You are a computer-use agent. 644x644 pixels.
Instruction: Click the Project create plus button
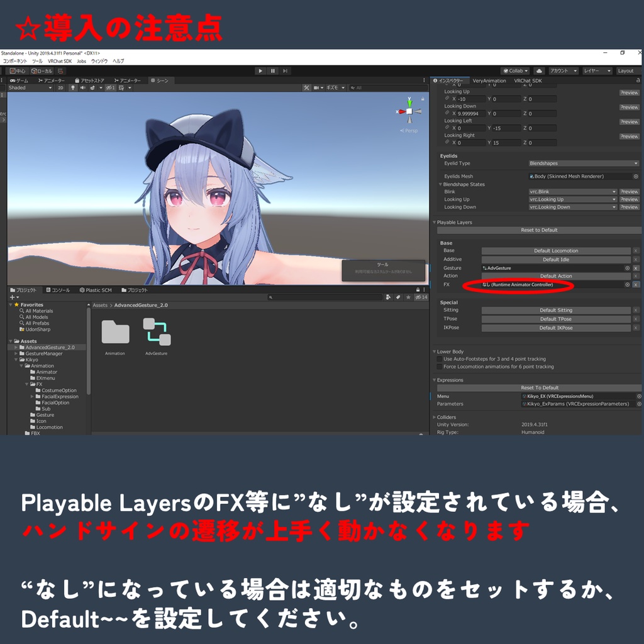(x=14, y=297)
